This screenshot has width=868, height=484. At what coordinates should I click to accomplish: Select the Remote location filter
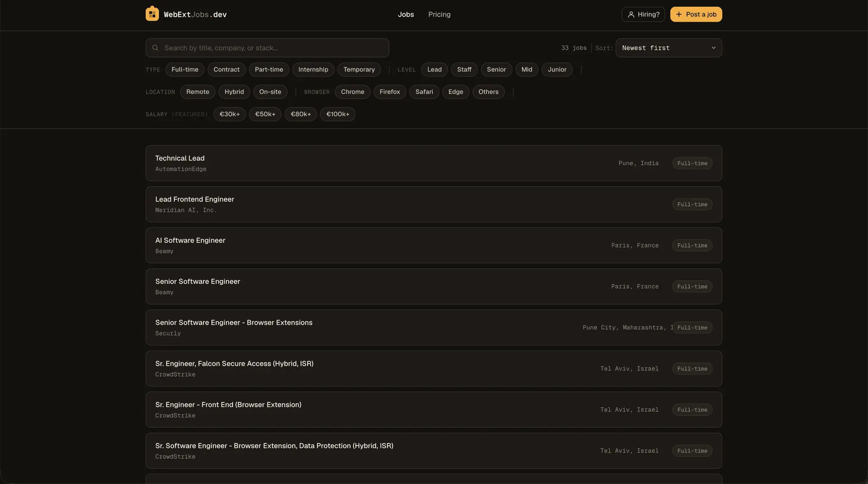click(198, 92)
